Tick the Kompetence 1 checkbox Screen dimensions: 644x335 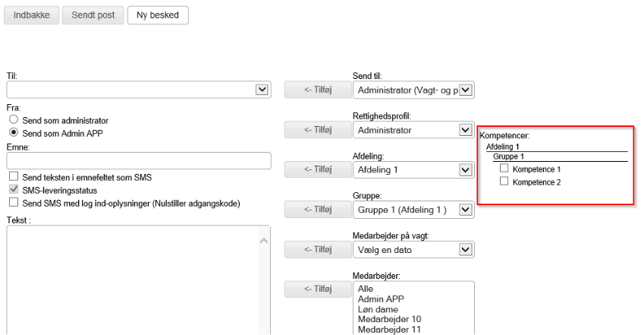click(504, 169)
